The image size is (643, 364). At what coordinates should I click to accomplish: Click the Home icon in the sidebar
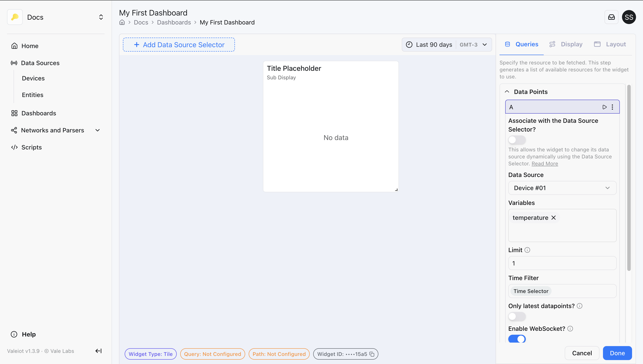pyautogui.click(x=14, y=46)
